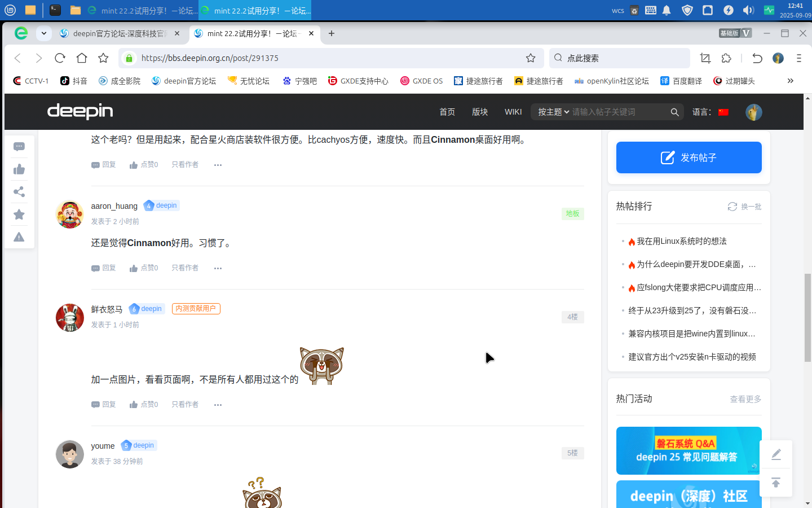Open the system tray notification bell

pos(667,10)
